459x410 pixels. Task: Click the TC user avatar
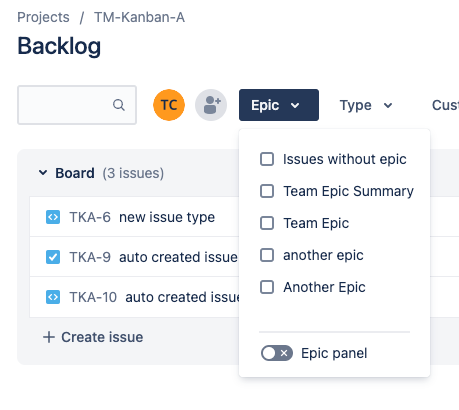(x=169, y=105)
